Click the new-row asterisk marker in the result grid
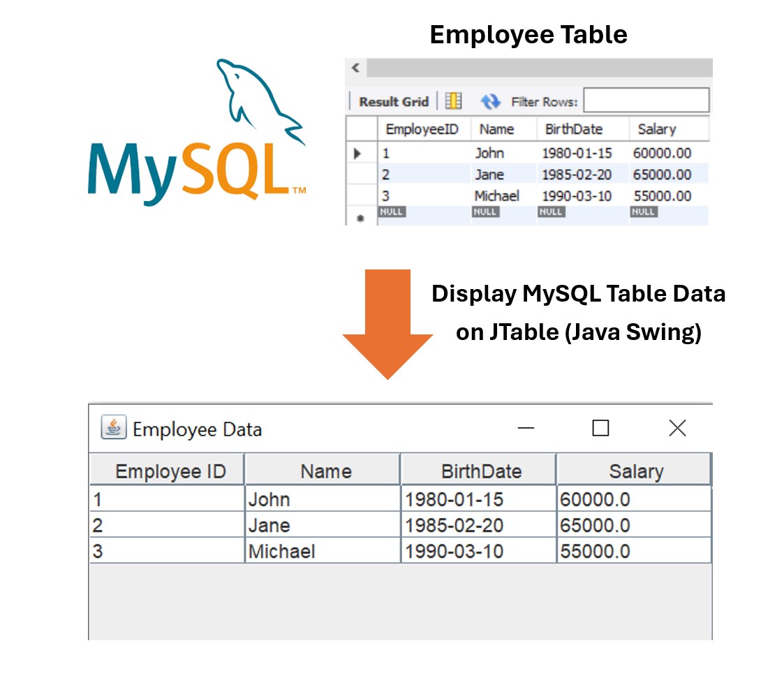The height and width of the screenshot is (680, 784). tap(360, 219)
